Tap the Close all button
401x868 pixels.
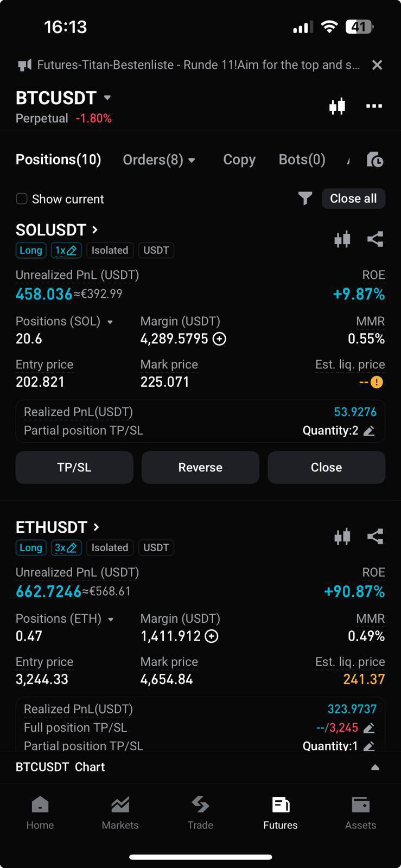(x=353, y=199)
